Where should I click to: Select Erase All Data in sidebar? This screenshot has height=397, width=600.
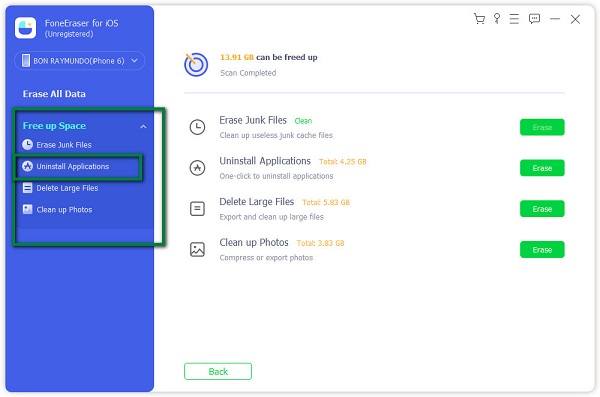(54, 94)
